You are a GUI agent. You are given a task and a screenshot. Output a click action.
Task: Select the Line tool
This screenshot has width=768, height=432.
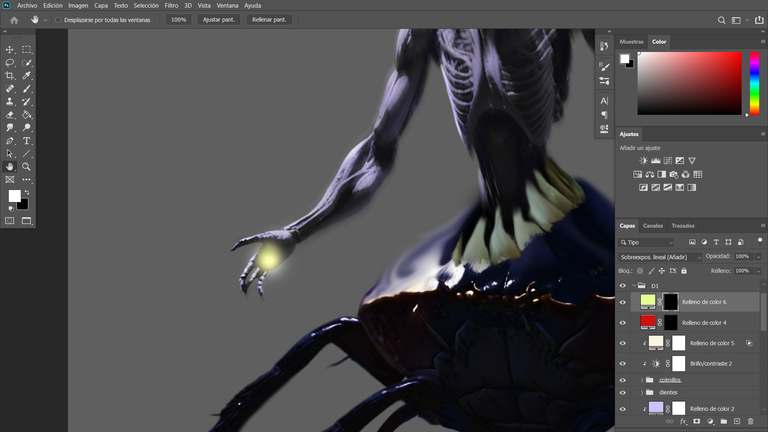click(26, 153)
